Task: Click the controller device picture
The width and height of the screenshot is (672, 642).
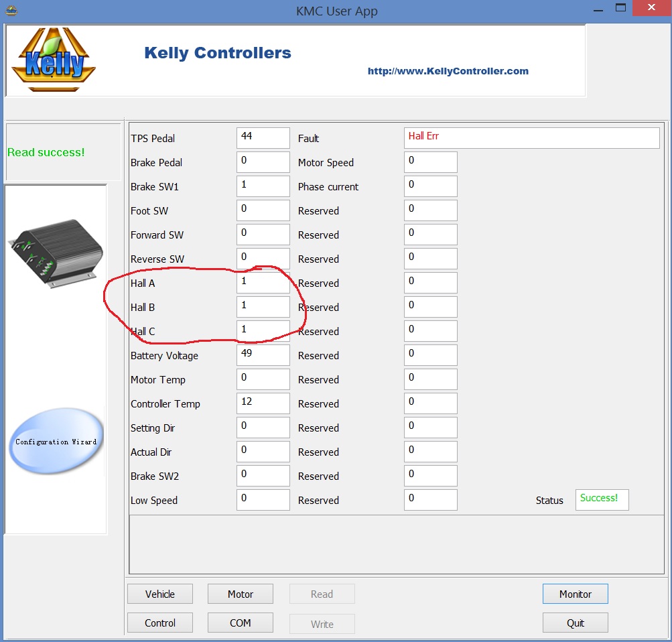Action: click(x=56, y=253)
